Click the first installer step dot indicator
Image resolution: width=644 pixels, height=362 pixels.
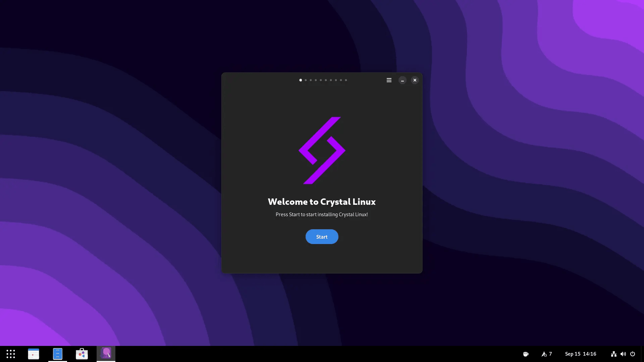tap(301, 80)
